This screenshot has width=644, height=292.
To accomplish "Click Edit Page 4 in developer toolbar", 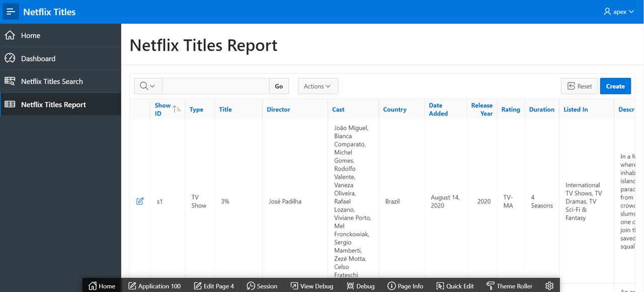I will click(x=214, y=286).
